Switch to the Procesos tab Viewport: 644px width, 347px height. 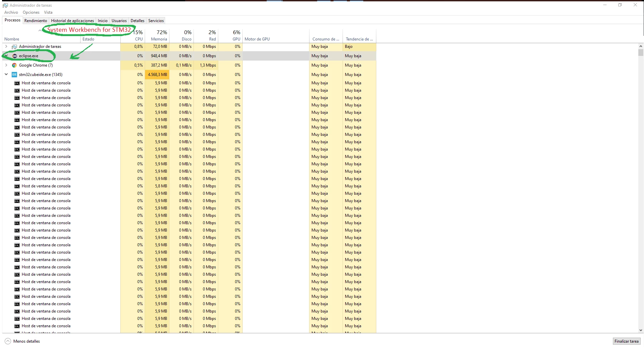pyautogui.click(x=13, y=20)
